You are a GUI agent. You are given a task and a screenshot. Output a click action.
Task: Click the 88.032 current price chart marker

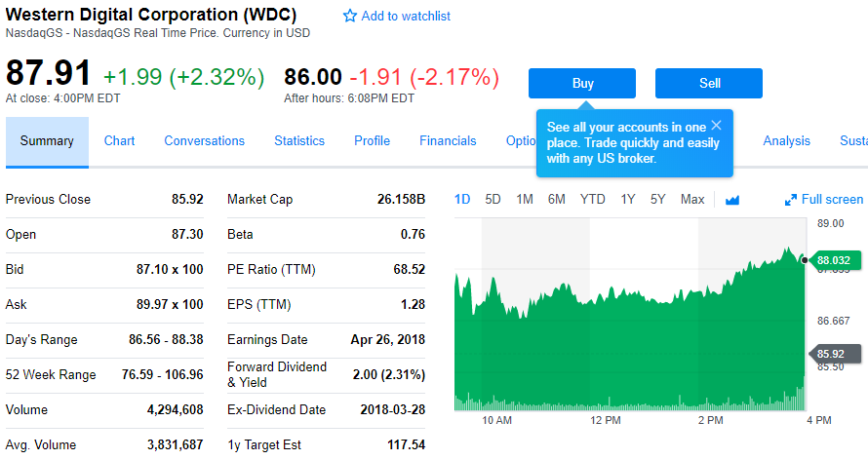pos(832,260)
